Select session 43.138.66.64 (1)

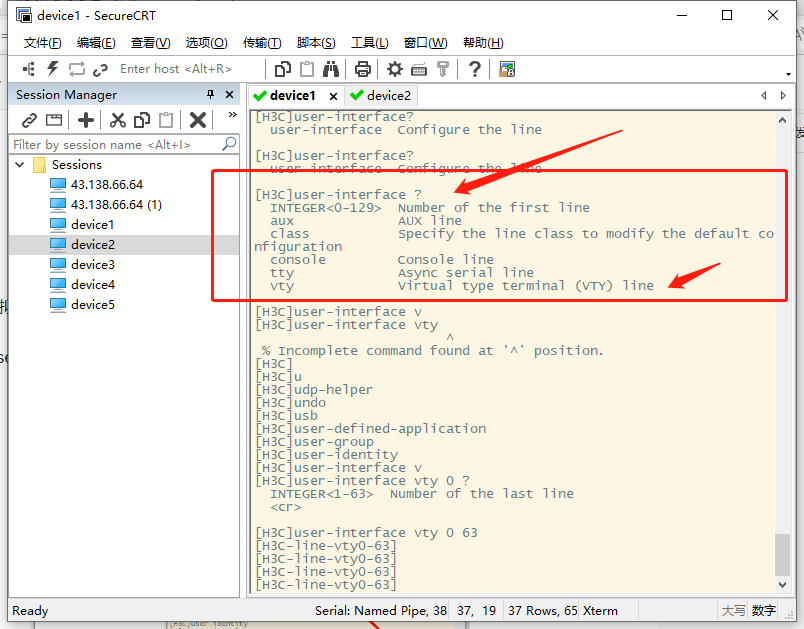pyautogui.click(x=116, y=205)
